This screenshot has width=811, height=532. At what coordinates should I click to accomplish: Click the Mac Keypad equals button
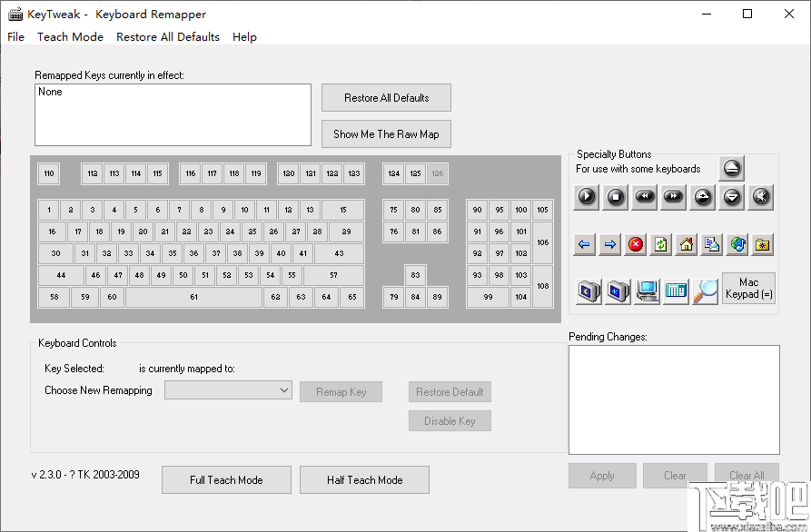[748, 290]
